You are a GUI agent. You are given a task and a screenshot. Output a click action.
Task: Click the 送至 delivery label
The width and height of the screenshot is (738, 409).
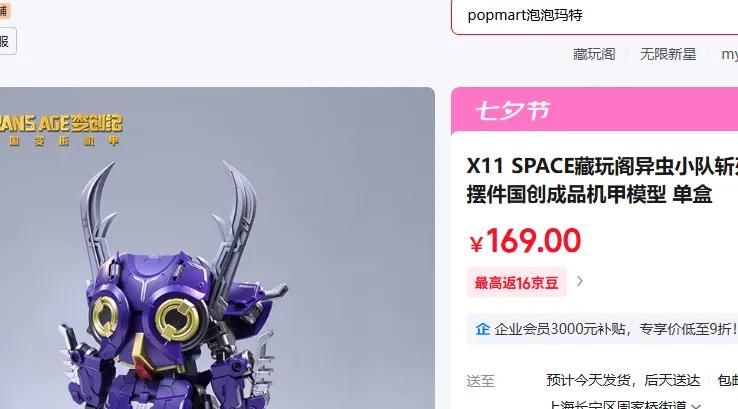click(x=481, y=380)
